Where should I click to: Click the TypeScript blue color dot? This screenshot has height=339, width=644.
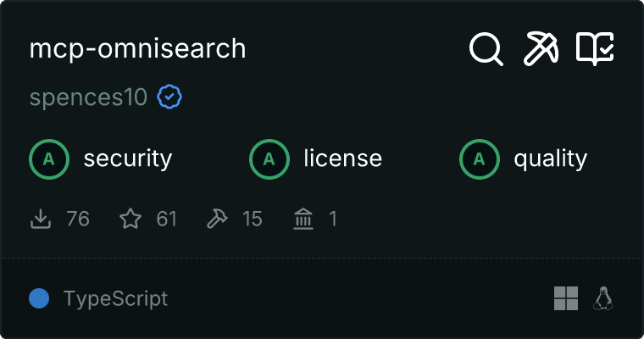(39, 298)
